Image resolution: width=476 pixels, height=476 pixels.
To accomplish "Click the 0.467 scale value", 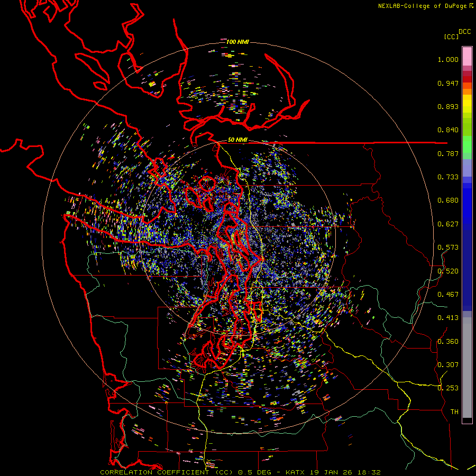I will (x=448, y=295).
